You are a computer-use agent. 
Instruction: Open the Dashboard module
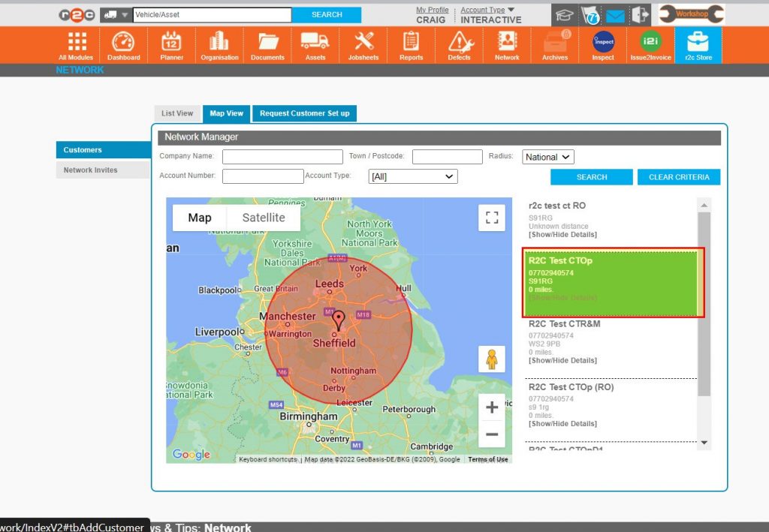(123, 44)
